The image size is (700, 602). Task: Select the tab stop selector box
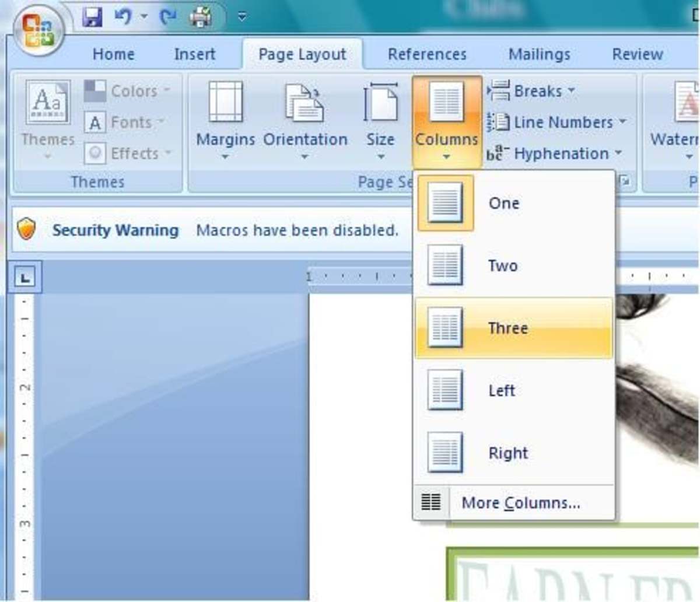[24, 277]
